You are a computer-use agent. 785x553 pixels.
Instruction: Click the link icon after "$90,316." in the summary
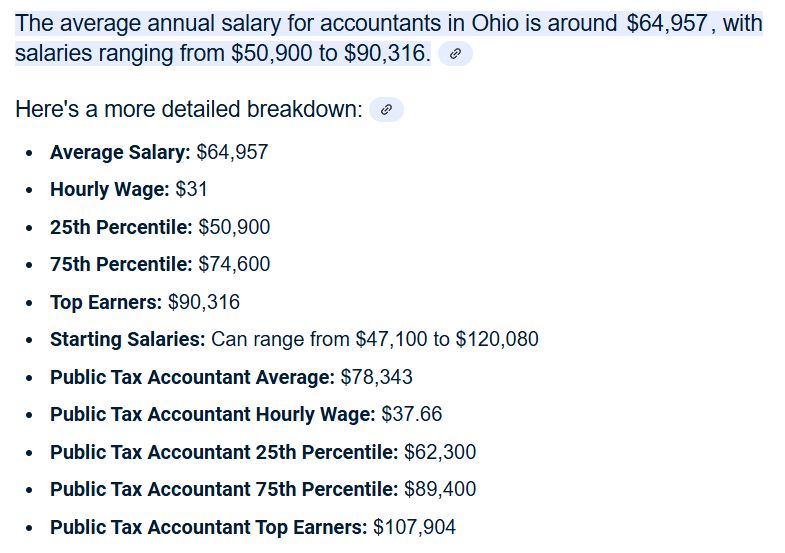click(455, 55)
